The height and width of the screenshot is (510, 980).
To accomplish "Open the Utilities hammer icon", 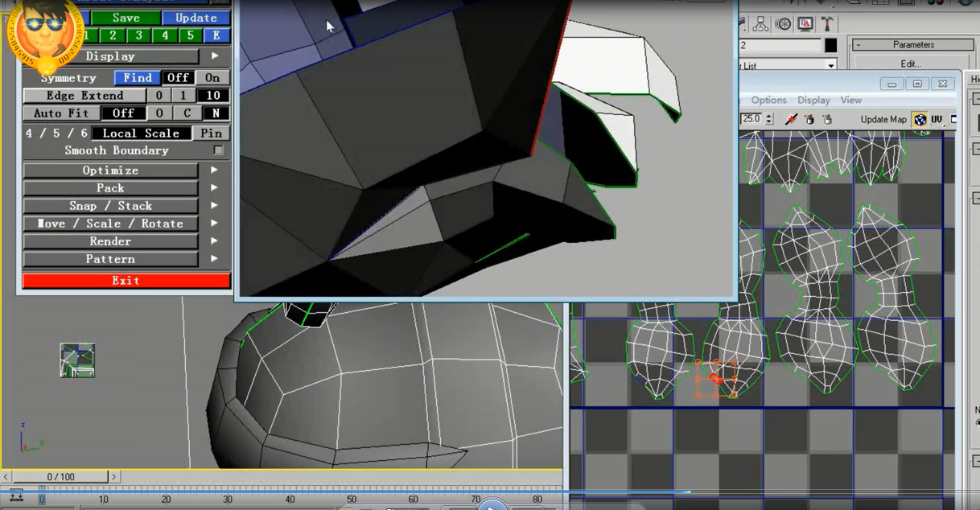I will coord(827,25).
